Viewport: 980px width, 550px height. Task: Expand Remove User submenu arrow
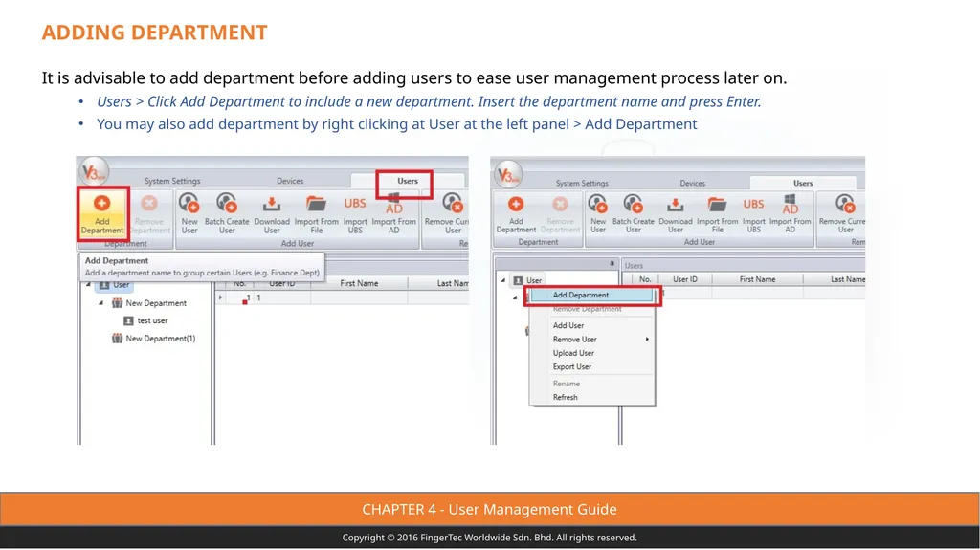(647, 340)
